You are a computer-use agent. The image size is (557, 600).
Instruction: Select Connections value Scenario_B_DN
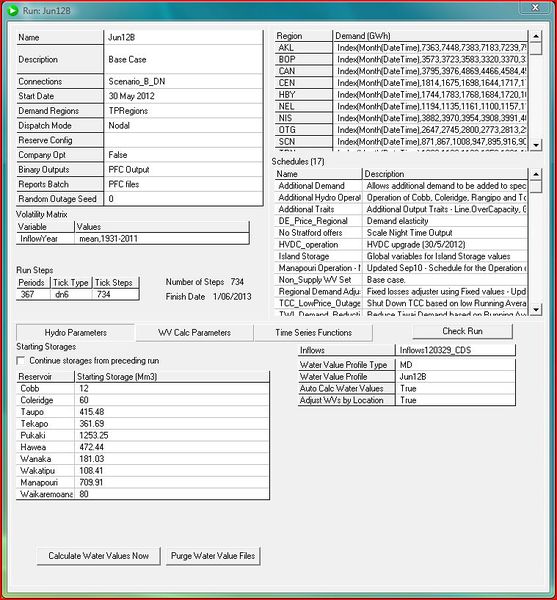click(x=183, y=82)
